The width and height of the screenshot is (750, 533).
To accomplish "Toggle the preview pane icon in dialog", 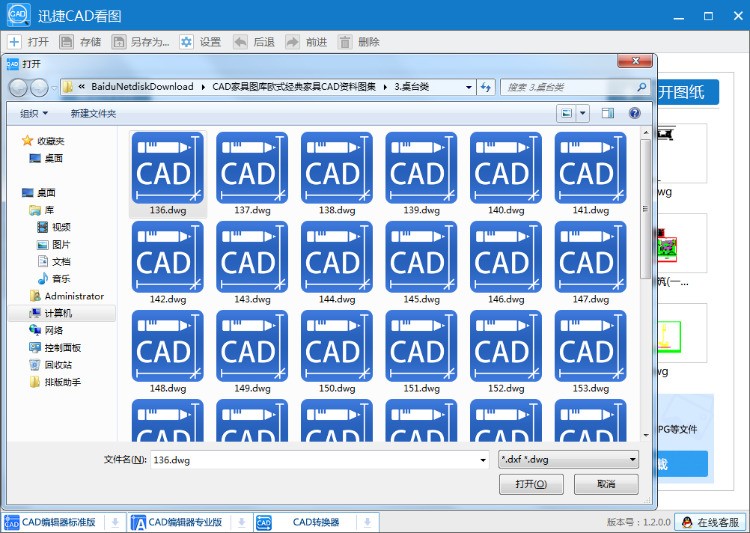I will tap(608, 113).
